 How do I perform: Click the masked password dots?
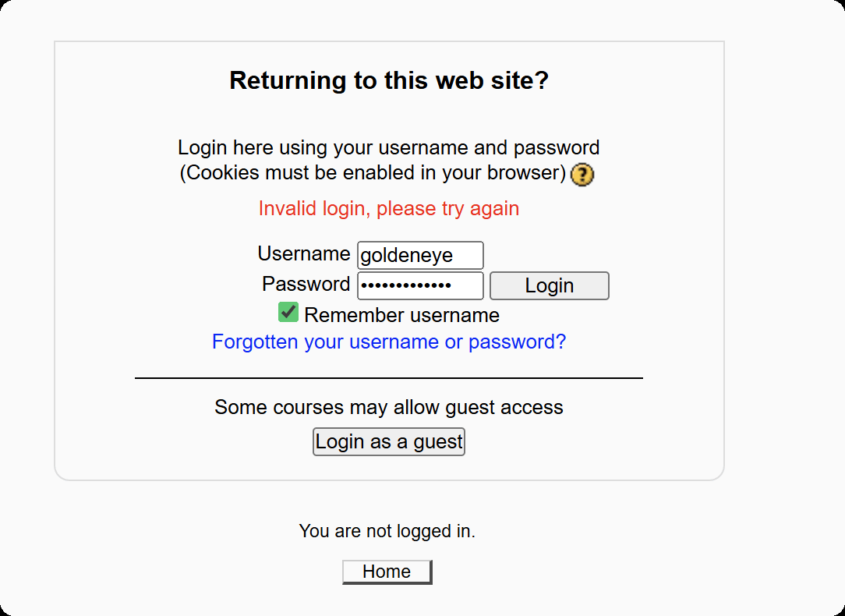point(406,285)
